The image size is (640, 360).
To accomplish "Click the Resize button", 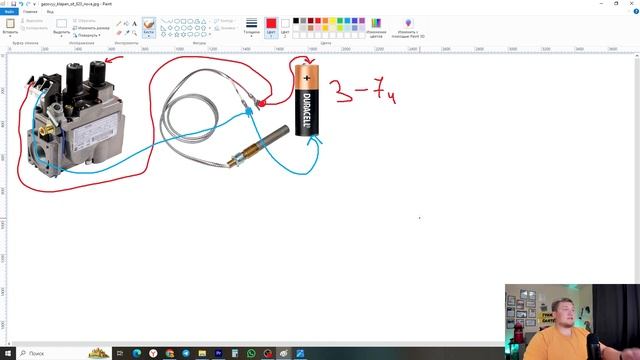I will click(91, 28).
